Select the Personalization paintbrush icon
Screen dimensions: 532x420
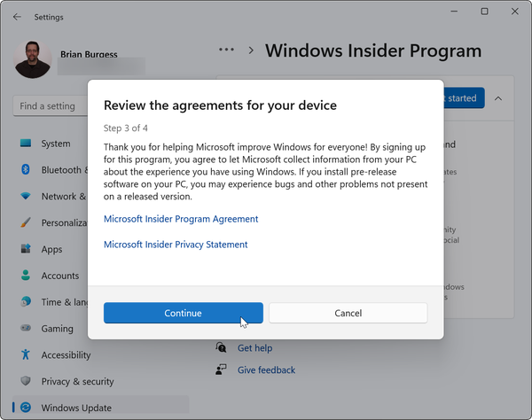point(26,222)
